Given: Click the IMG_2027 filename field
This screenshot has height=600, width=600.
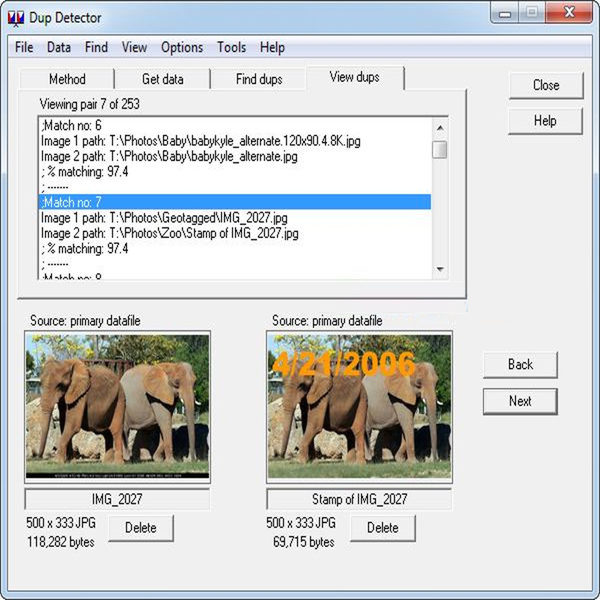Looking at the screenshot, I should (117, 499).
